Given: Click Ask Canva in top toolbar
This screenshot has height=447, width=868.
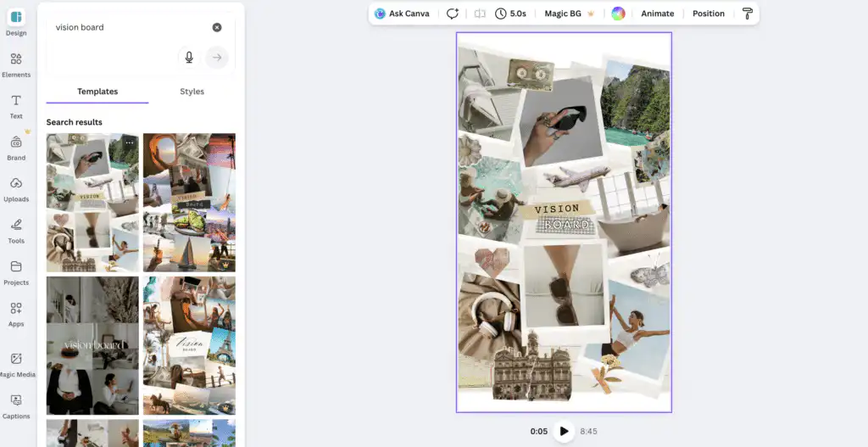Looking at the screenshot, I should click(x=402, y=14).
